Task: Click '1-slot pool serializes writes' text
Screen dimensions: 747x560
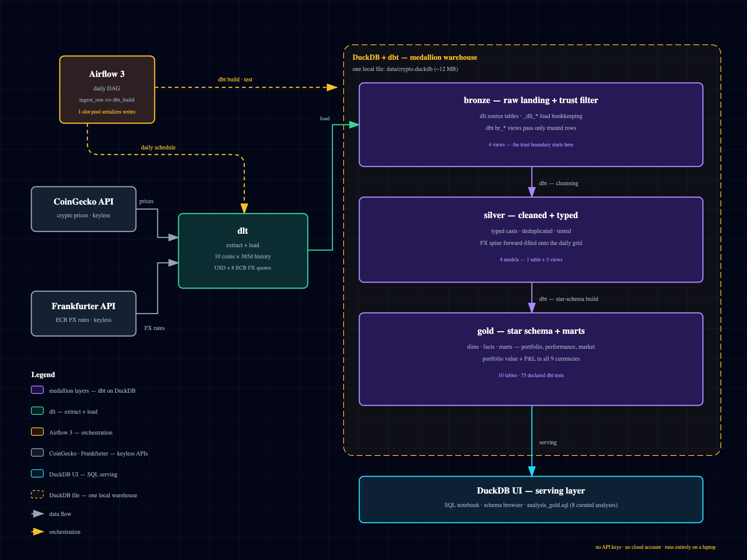Action: (x=107, y=112)
